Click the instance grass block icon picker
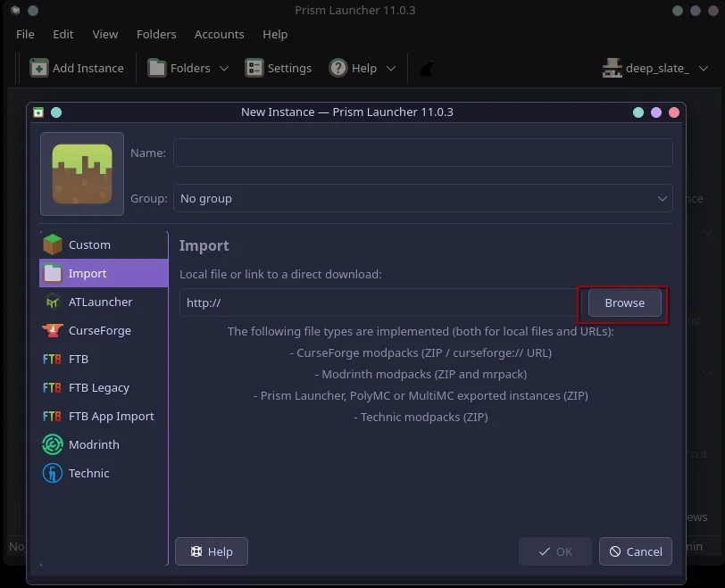The width and height of the screenshot is (725, 588). 82,174
